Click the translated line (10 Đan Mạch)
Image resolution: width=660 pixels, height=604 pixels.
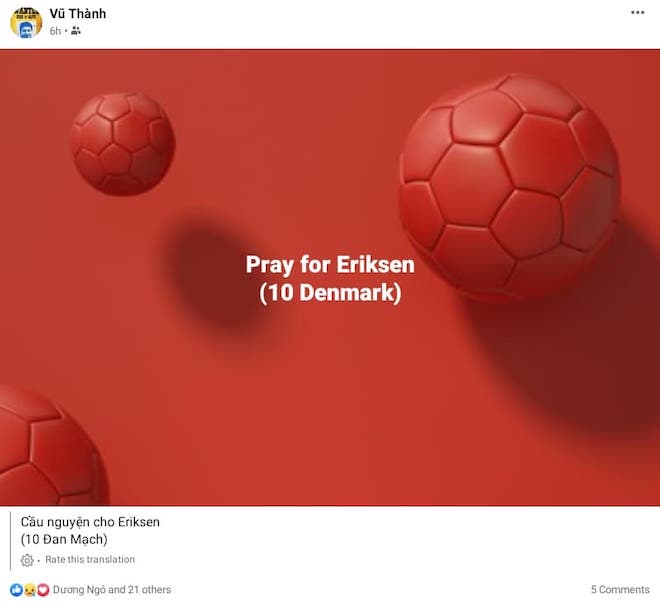[x=64, y=539]
